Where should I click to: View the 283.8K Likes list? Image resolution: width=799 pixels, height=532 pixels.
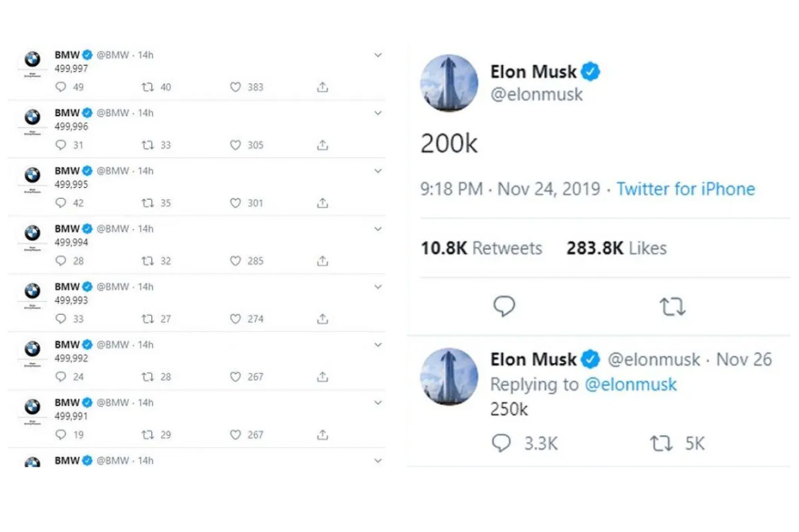pyautogui.click(x=616, y=248)
